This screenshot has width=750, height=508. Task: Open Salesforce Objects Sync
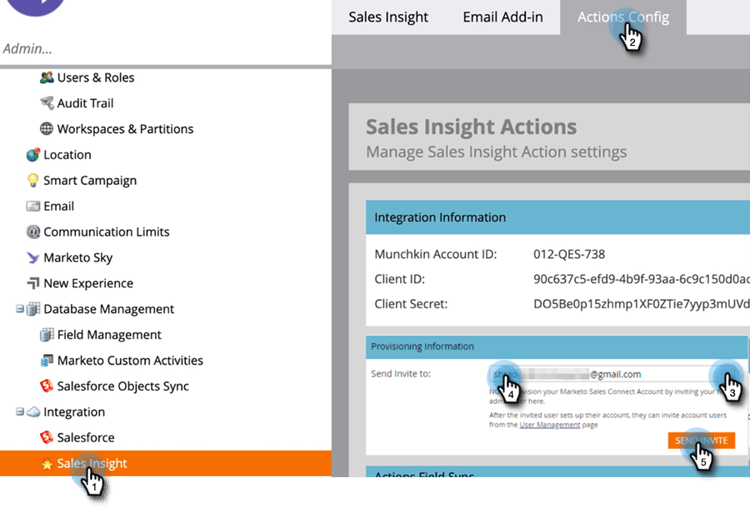pos(123,386)
